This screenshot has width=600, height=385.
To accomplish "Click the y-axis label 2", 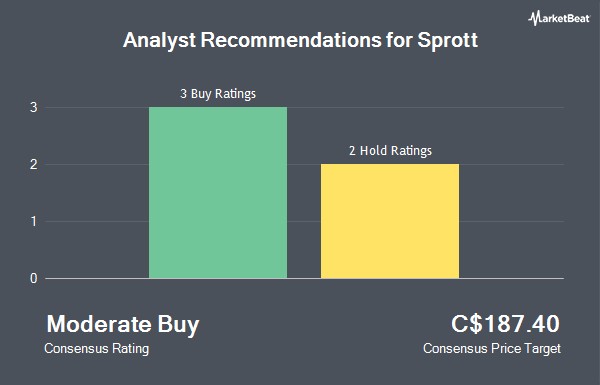I will pos(34,165).
